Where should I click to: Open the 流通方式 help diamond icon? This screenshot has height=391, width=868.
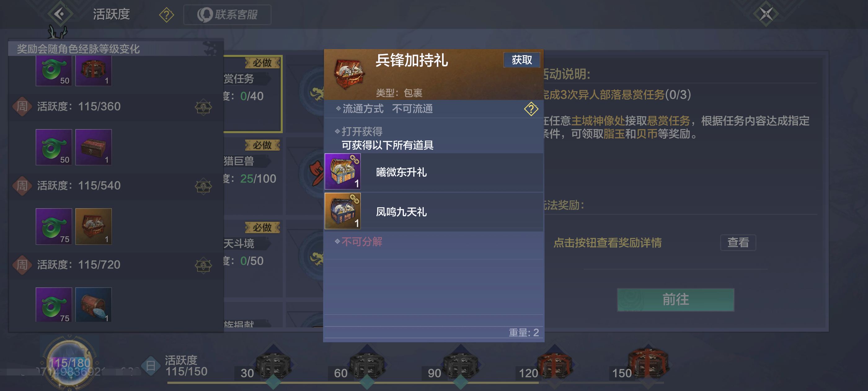coord(531,109)
